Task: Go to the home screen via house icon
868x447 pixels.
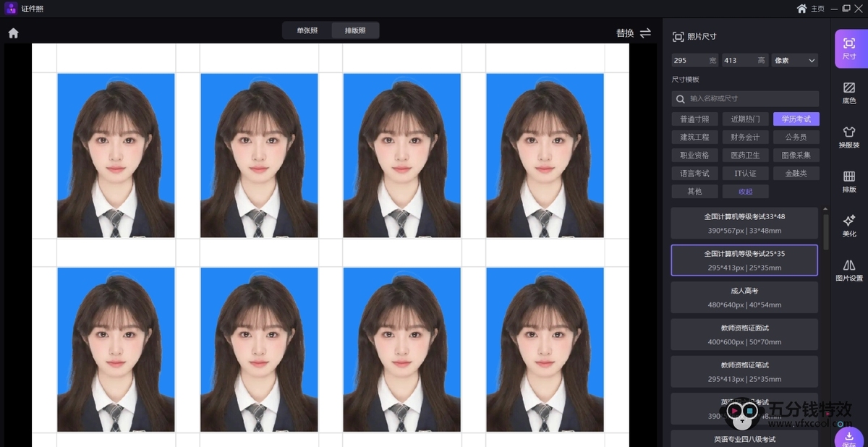Action: tap(13, 33)
